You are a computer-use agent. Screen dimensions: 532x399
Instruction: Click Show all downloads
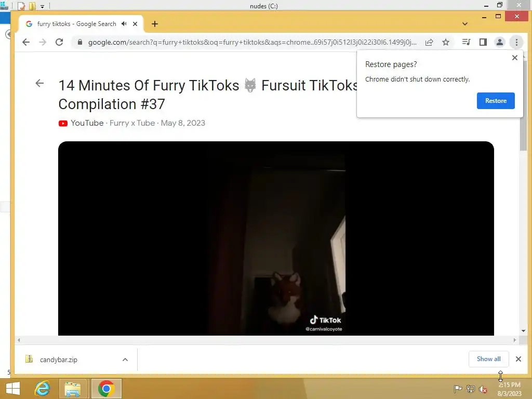tap(488, 359)
